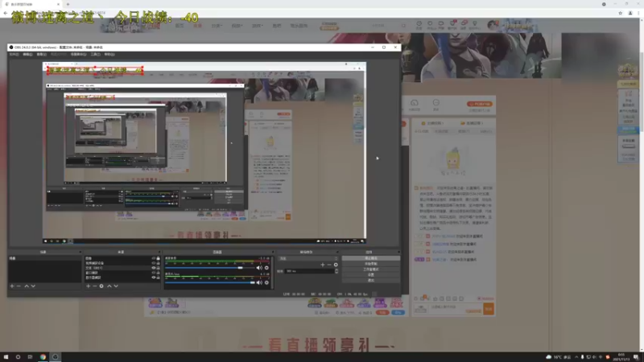Remove selected scene with scenes minus icon
The width and height of the screenshot is (644, 362).
click(19, 286)
